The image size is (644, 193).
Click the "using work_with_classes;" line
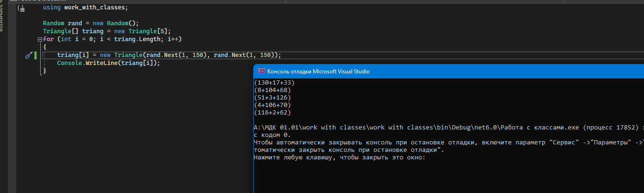click(x=85, y=8)
